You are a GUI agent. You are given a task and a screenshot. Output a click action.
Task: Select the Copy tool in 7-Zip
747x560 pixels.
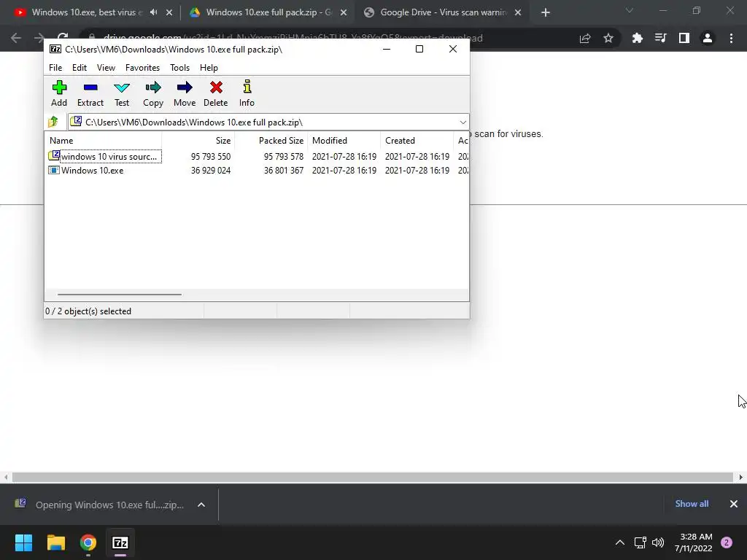point(153,93)
